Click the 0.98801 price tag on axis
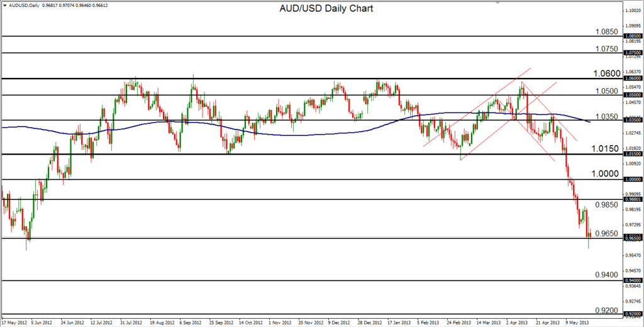 [632, 199]
